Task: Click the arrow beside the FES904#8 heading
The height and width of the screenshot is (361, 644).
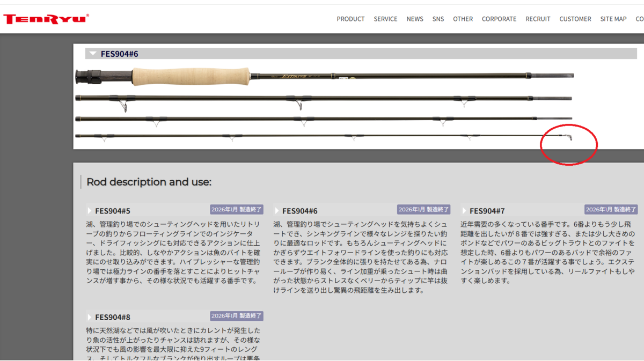Action: coord(90,317)
